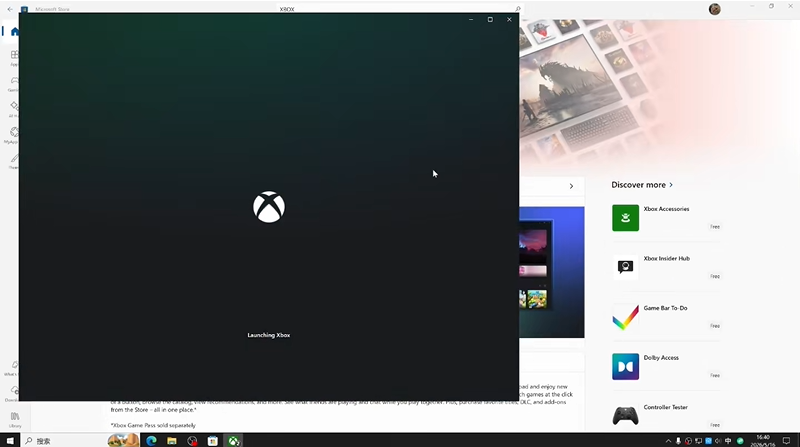
Task: Click the Xbox Accessories title text
Action: tap(666, 209)
